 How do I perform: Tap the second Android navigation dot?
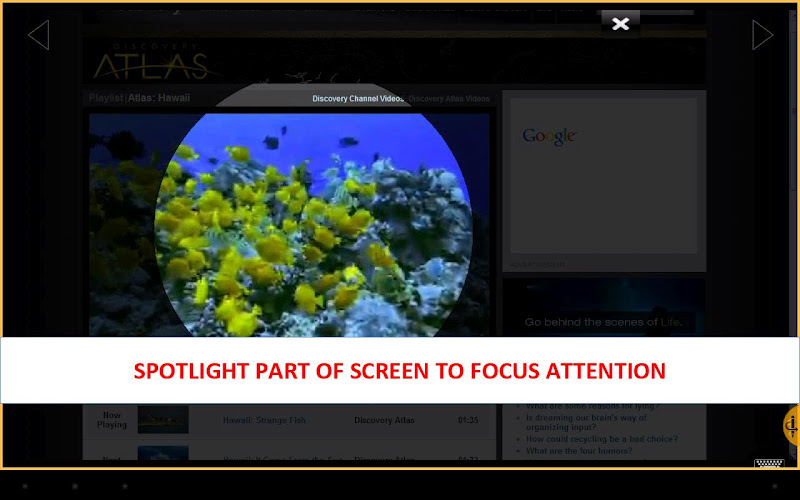(x=75, y=486)
